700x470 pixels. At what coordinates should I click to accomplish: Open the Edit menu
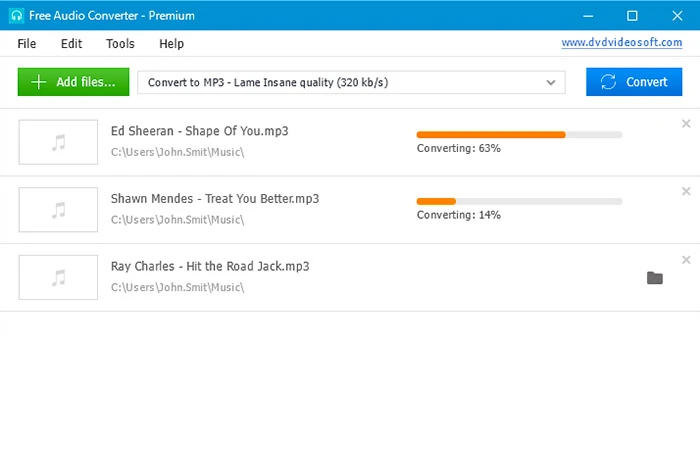71,44
